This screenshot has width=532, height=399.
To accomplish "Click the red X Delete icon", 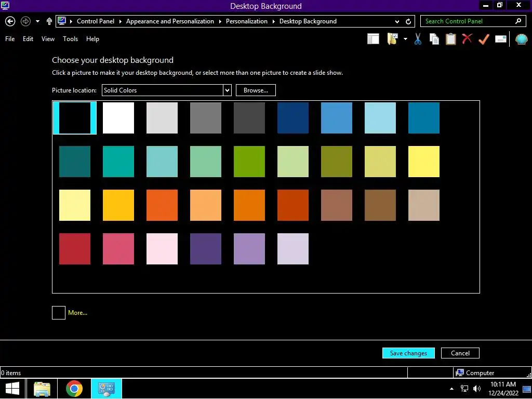I will (x=467, y=38).
